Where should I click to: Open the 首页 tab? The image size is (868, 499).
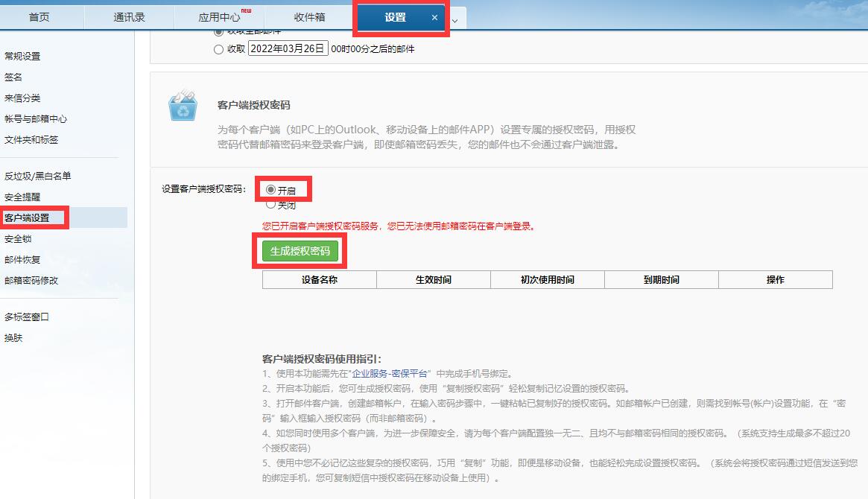click(39, 17)
